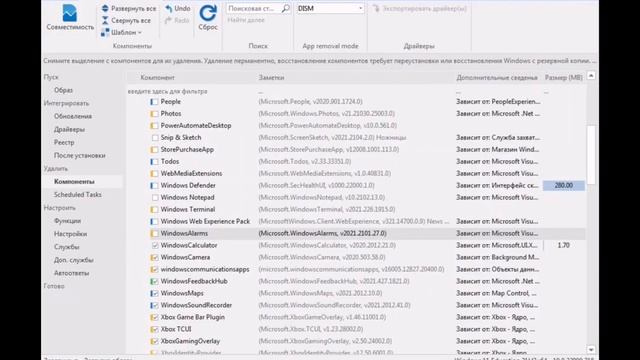Open Доп. службы in the sidebar

73,260
